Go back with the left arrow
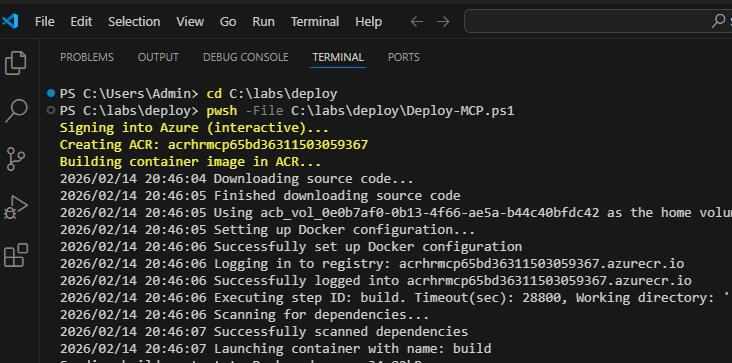This screenshot has width=732, height=363. pyautogui.click(x=416, y=21)
